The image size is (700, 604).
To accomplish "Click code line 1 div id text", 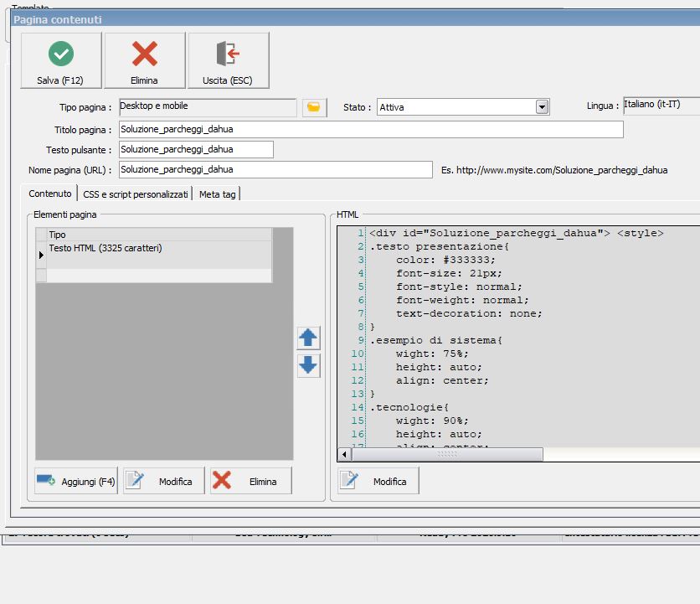I will pos(517,233).
